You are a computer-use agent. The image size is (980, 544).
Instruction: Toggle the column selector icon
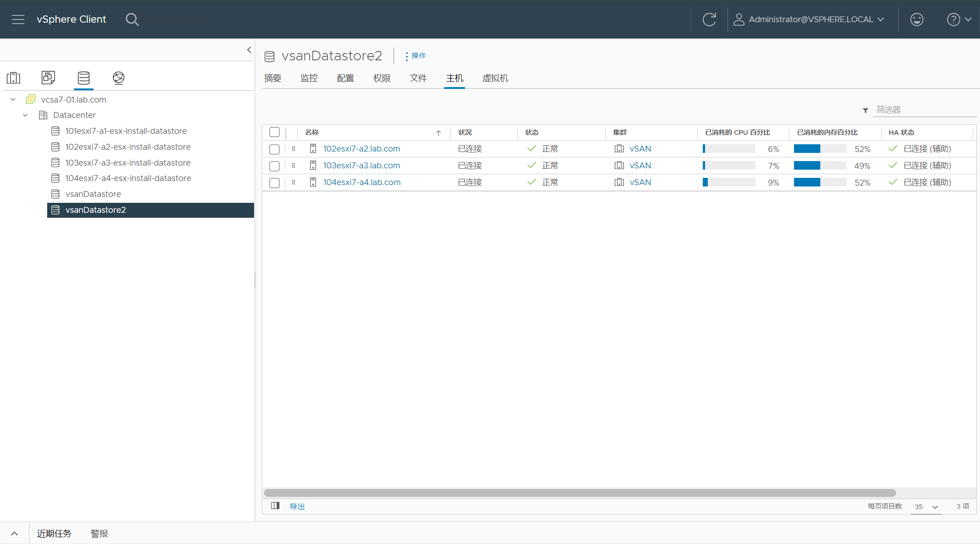(x=275, y=506)
